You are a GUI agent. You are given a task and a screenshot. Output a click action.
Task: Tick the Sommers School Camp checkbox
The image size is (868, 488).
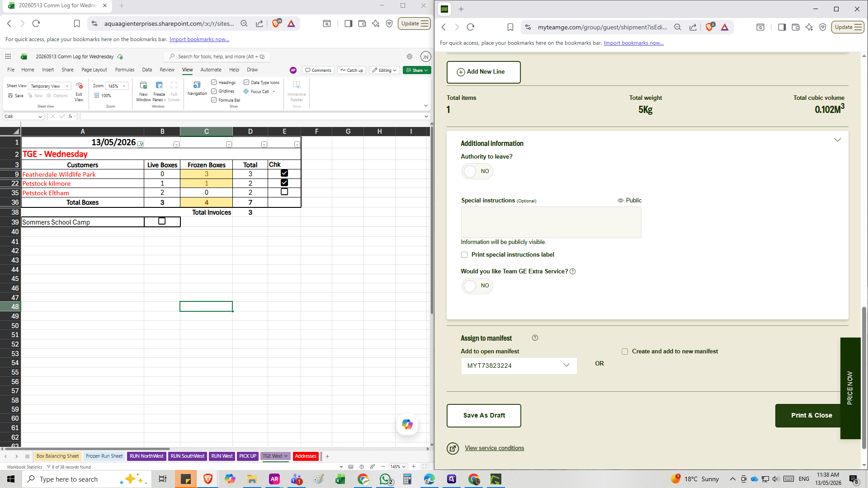(x=162, y=221)
